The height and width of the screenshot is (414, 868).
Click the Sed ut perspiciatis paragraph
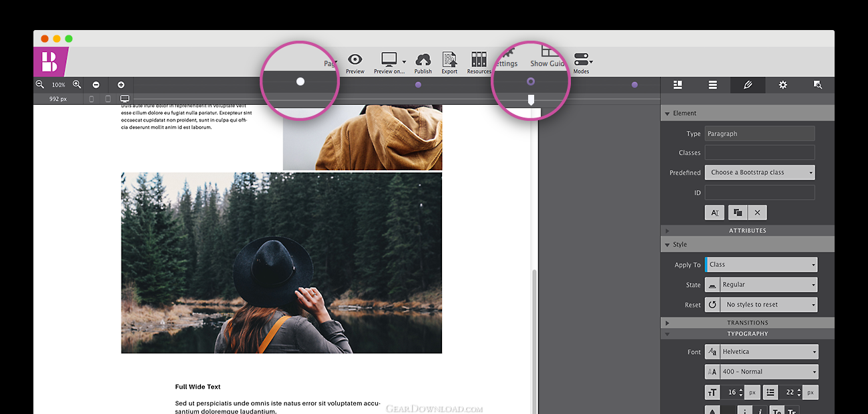[278, 407]
